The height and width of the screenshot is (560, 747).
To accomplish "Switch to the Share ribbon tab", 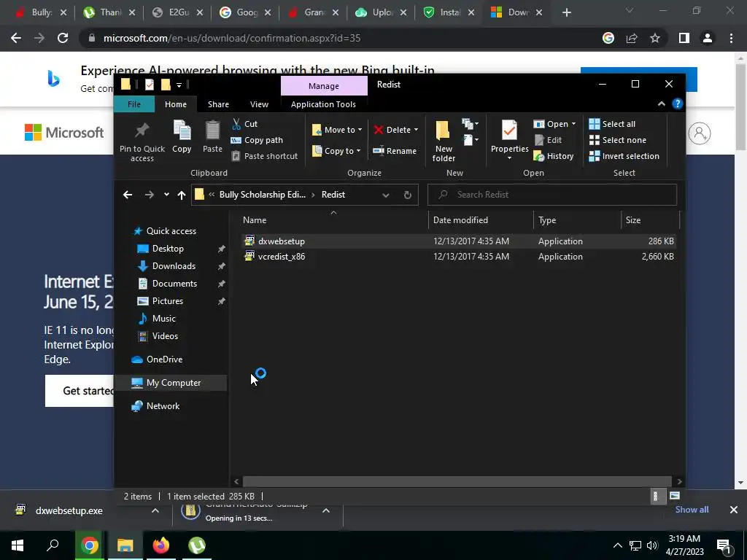I will 218,104.
